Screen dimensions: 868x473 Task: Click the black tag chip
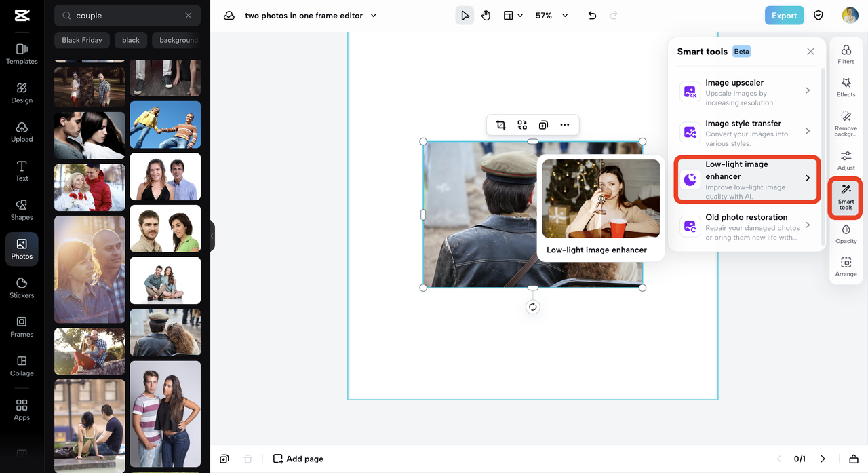click(x=131, y=40)
